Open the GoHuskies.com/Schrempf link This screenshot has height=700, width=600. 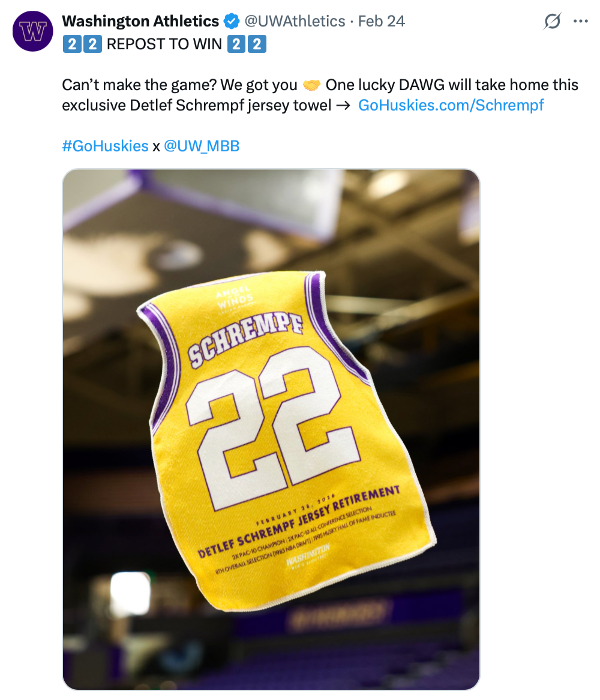point(451,106)
